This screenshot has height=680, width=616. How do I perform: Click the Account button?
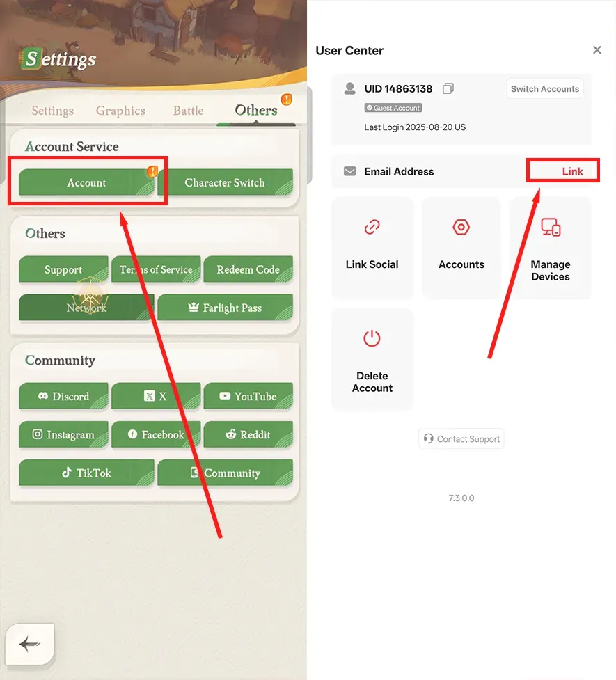pos(86,182)
